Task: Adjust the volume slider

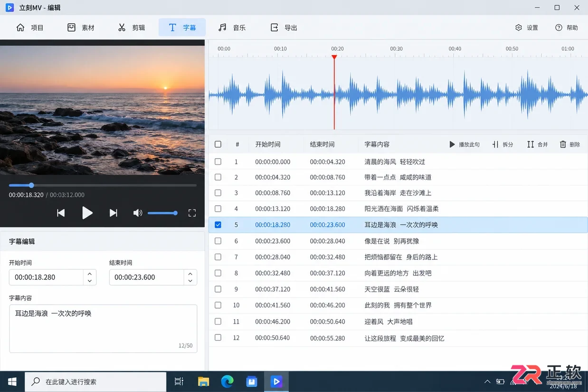Action: click(162, 213)
